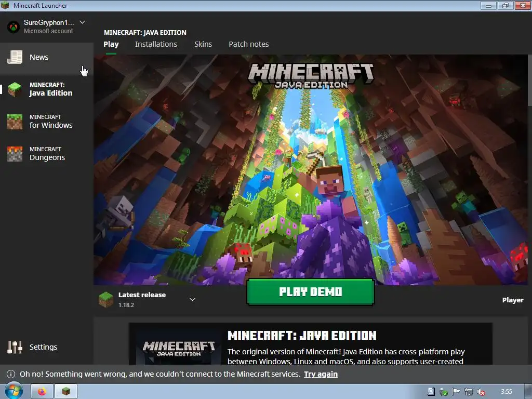Image resolution: width=532 pixels, height=399 pixels.
Task: Click SureGryphon1 account name
Action: click(49, 23)
